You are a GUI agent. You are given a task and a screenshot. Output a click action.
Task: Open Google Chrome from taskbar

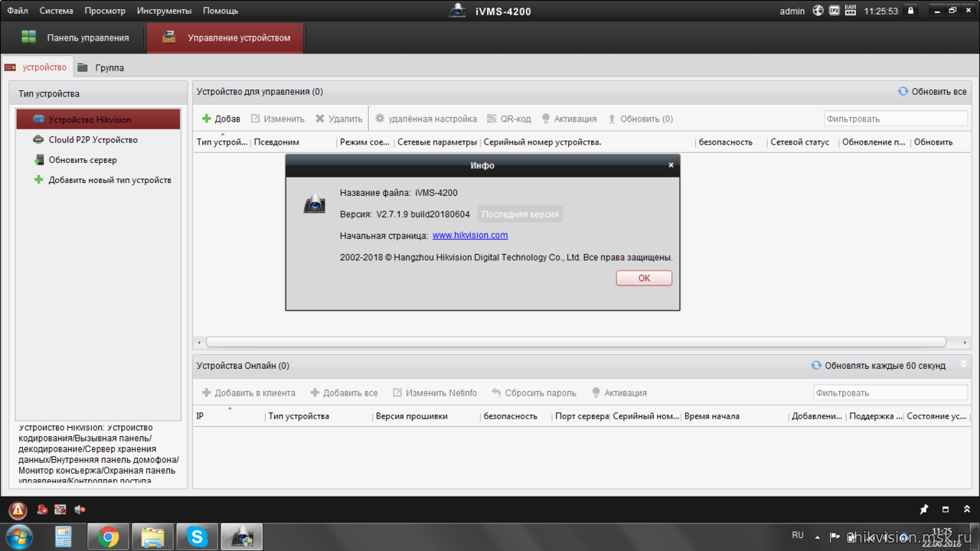click(x=108, y=537)
